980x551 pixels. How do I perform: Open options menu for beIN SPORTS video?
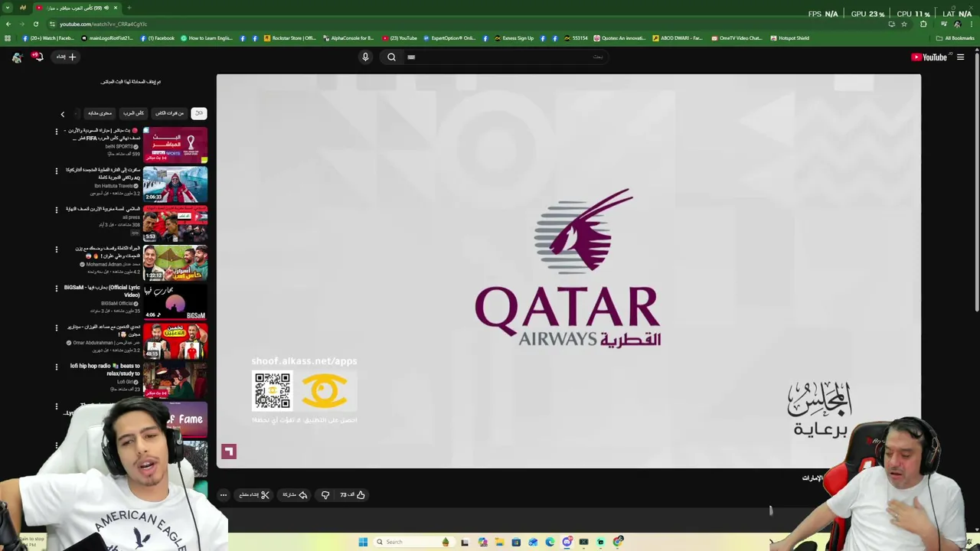(56, 132)
